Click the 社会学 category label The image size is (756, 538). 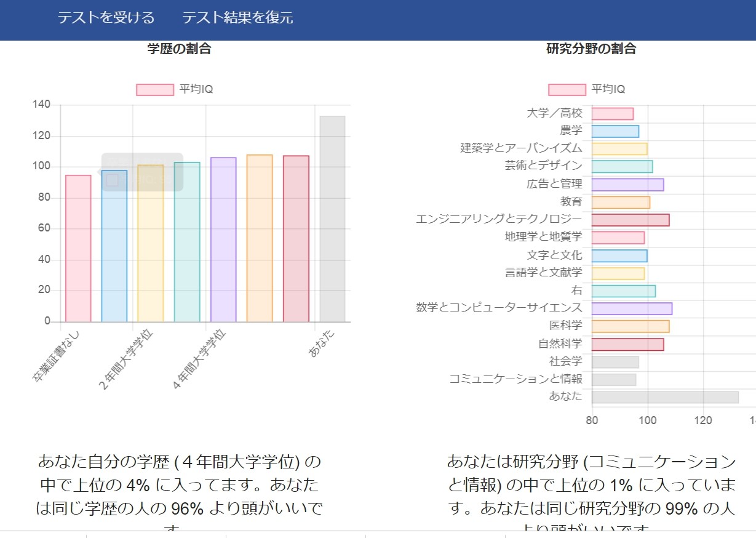point(566,361)
